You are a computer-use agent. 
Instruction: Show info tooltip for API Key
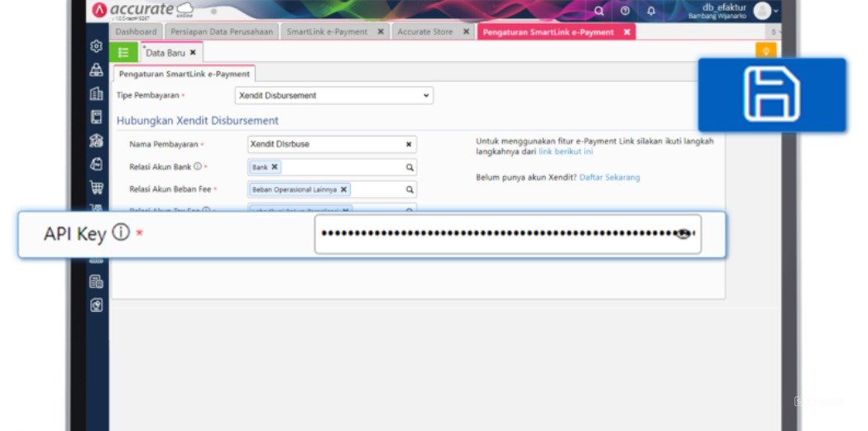click(x=121, y=232)
